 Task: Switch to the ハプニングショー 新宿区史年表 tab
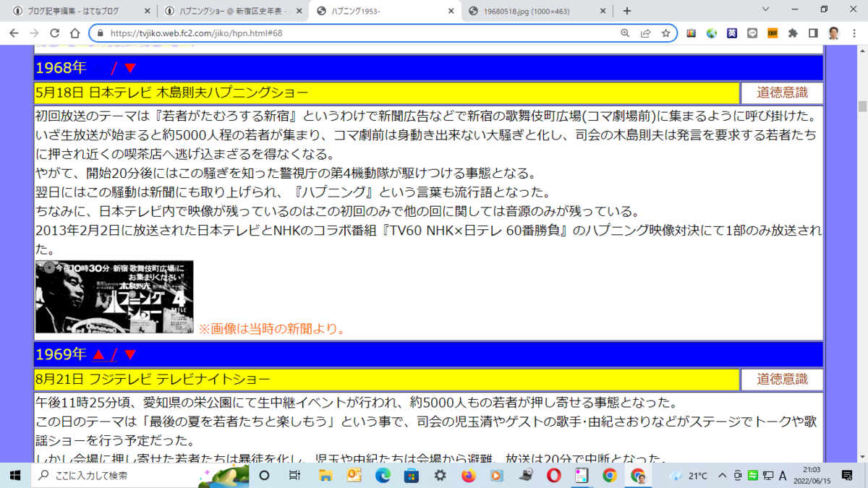(x=231, y=11)
